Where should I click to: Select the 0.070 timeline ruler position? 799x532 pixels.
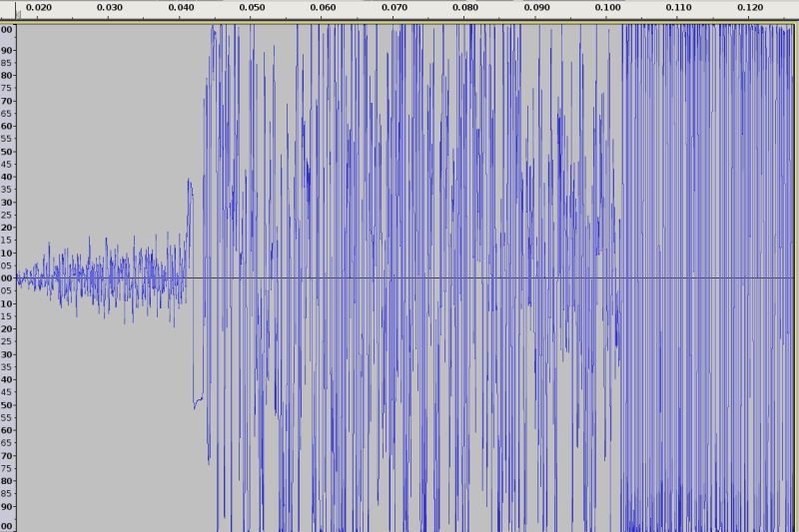pyautogui.click(x=395, y=7)
